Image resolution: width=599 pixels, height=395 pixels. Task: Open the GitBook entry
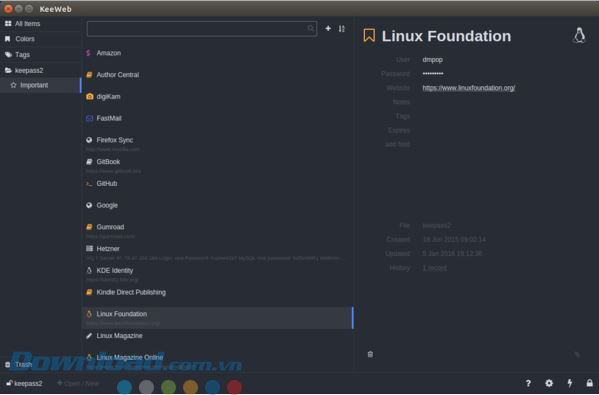217,164
